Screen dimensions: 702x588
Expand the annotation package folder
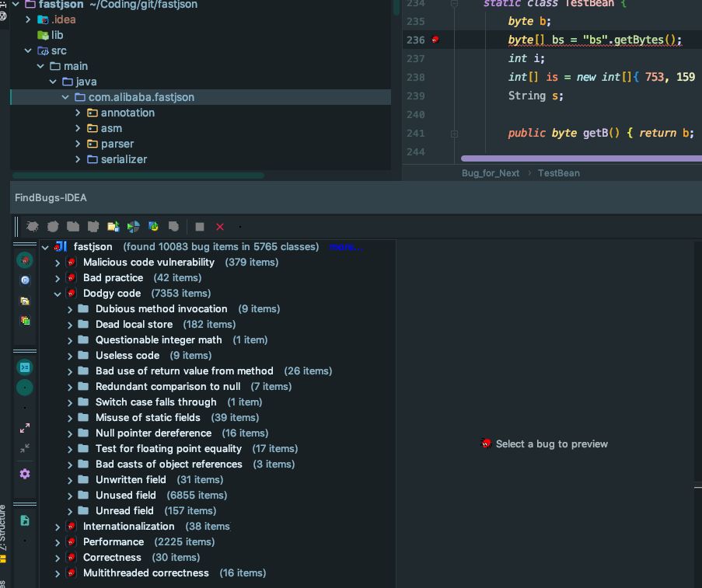[x=78, y=113]
